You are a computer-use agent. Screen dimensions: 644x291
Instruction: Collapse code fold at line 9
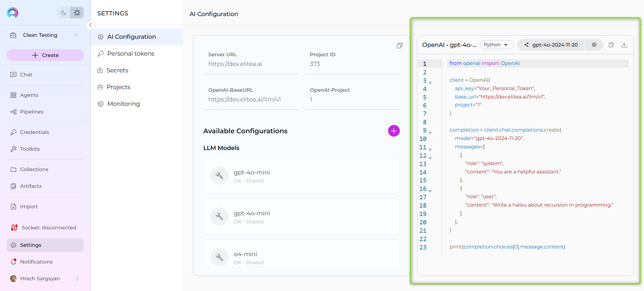[x=430, y=132]
